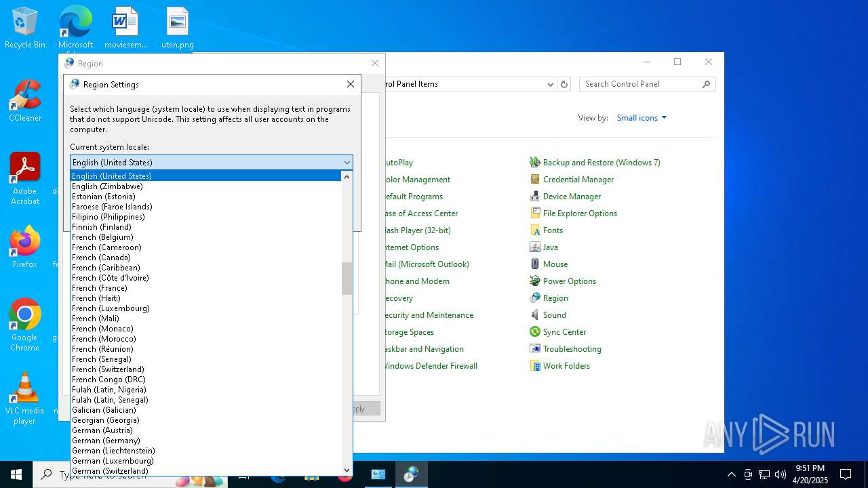Viewport: 868px width, 488px height.
Task: Select Estonian (Estonia) locale
Action: pos(205,197)
